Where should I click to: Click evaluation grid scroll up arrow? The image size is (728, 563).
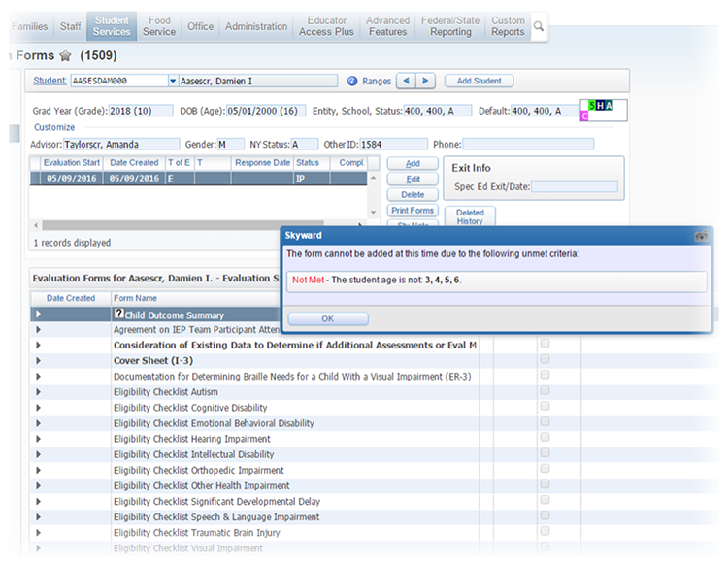coord(374,178)
